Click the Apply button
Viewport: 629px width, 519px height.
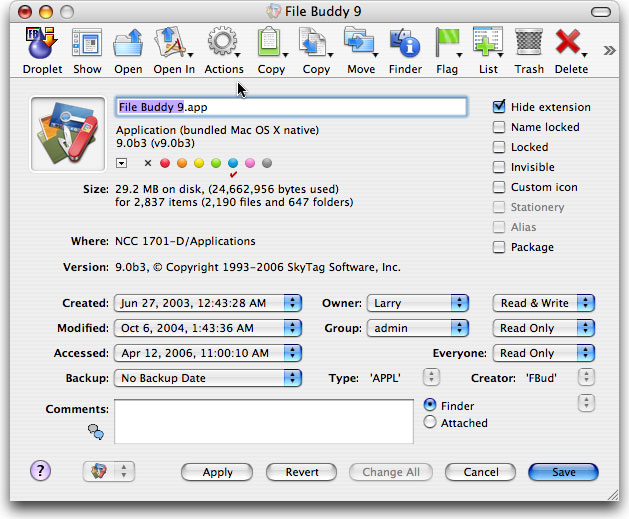pyautogui.click(x=217, y=472)
